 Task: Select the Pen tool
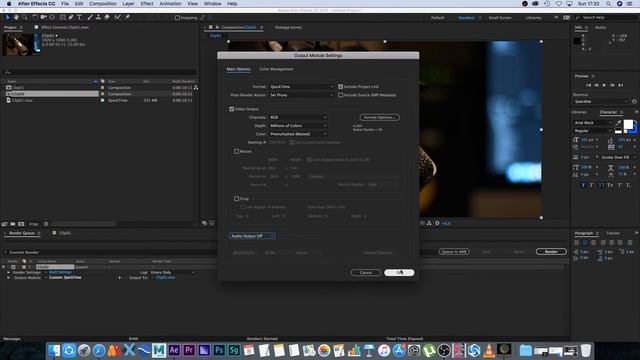click(71, 17)
